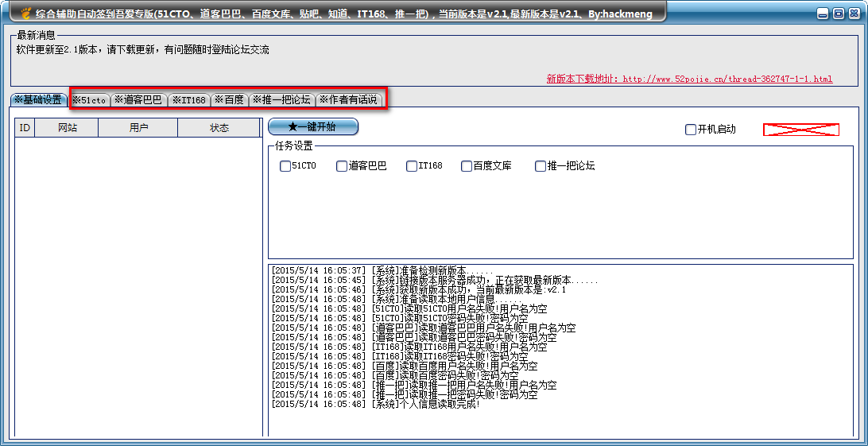
Task: Enable the 开机启动 checkbox
Action: 690,130
